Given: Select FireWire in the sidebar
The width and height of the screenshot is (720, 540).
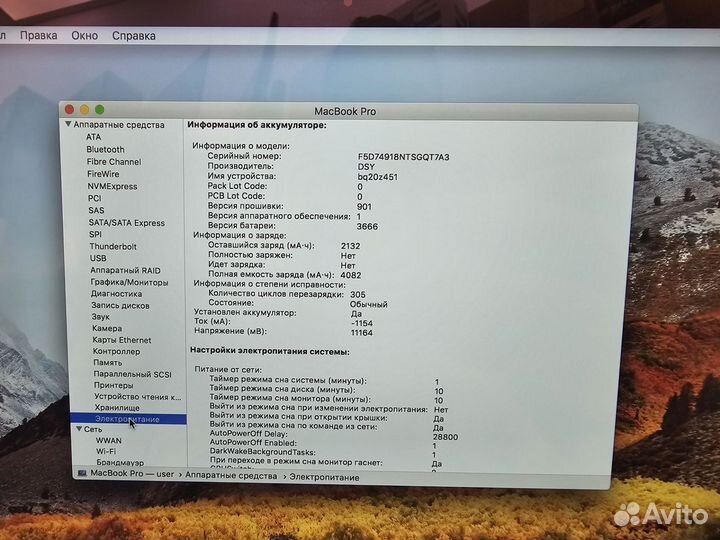Looking at the screenshot, I should click(x=103, y=174).
